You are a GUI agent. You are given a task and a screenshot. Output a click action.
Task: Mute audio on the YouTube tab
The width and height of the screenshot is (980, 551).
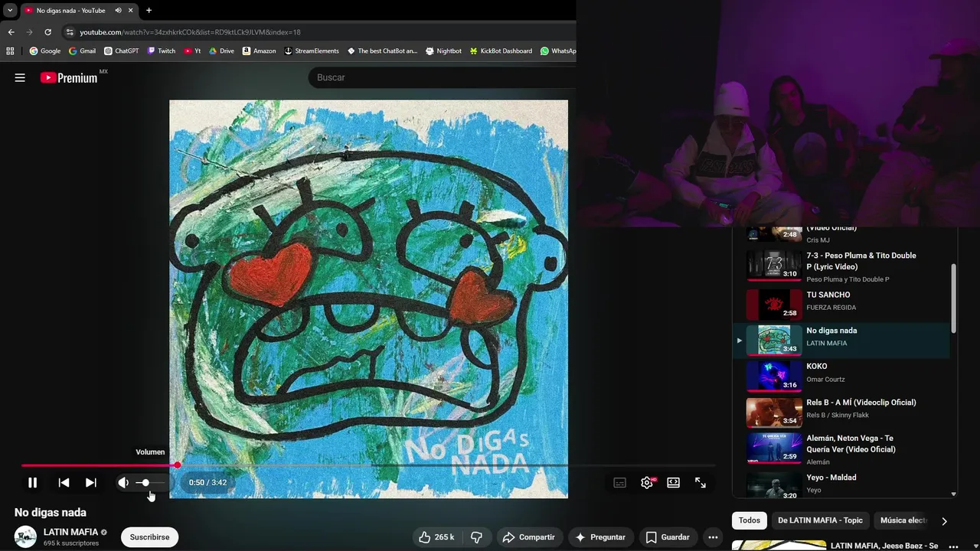click(118, 11)
